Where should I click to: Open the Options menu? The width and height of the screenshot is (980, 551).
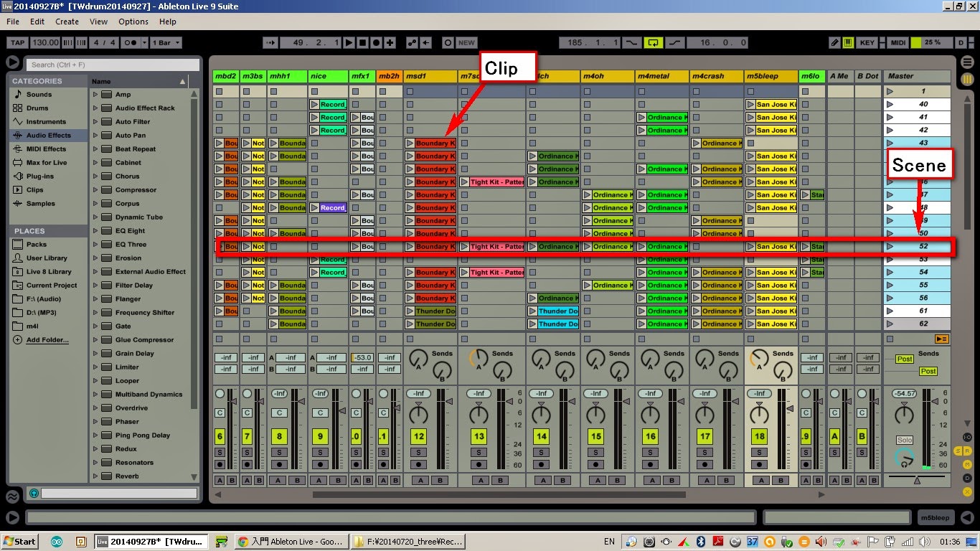tap(133, 22)
